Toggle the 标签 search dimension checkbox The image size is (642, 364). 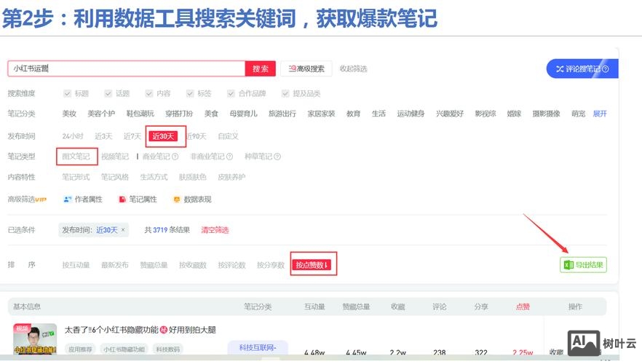click(190, 94)
